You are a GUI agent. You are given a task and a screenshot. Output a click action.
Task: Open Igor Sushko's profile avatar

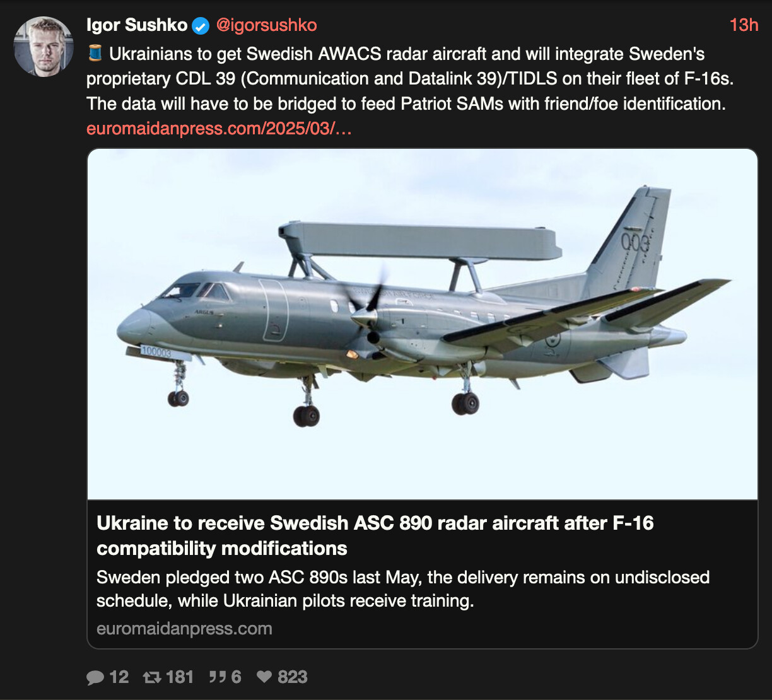[44, 47]
